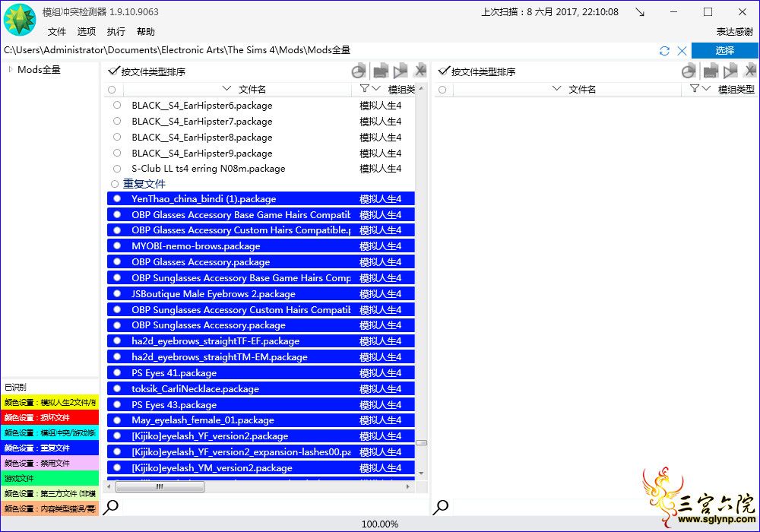Select YenThao_china_bindi (1).package

coord(261,198)
